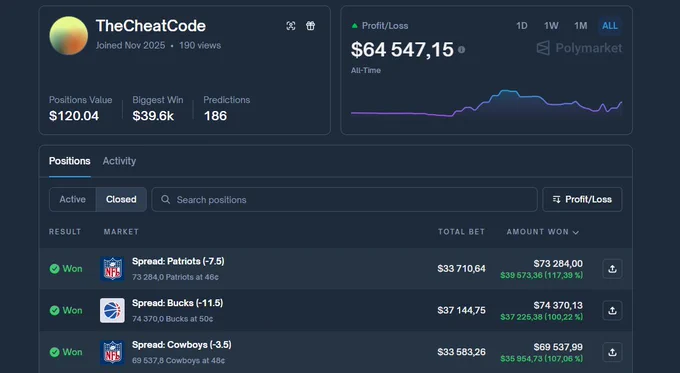Screen dimensions: 680x373
Task: Click the $73 284,00 amount won
Action: tap(558, 264)
